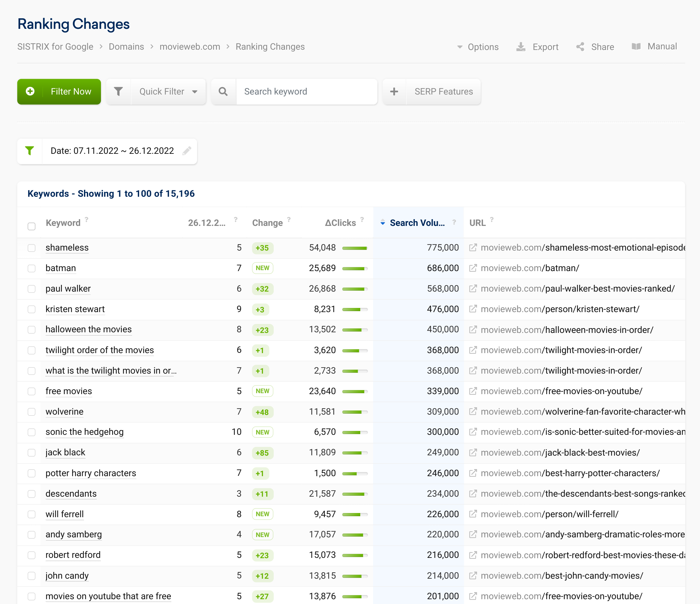Sort table by Keyword column header
Viewport: 700px width, 604px height.
(x=63, y=223)
